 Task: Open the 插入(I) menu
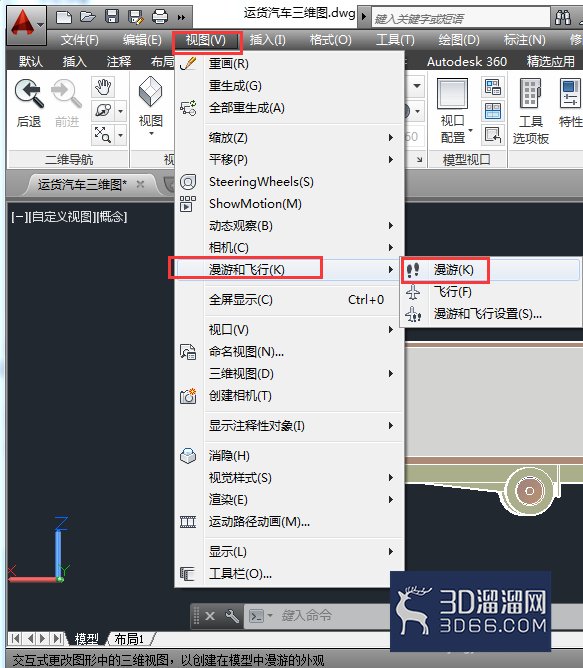(x=268, y=40)
